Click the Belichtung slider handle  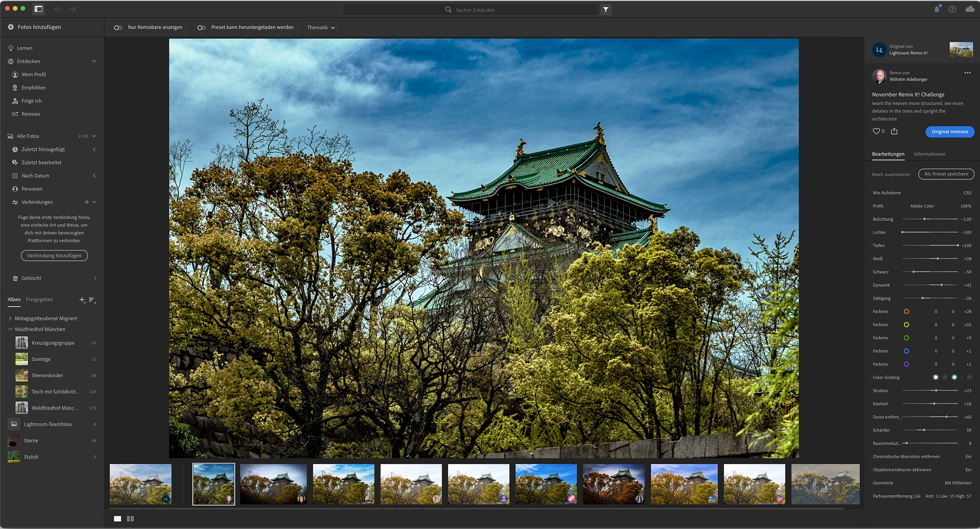coord(925,219)
